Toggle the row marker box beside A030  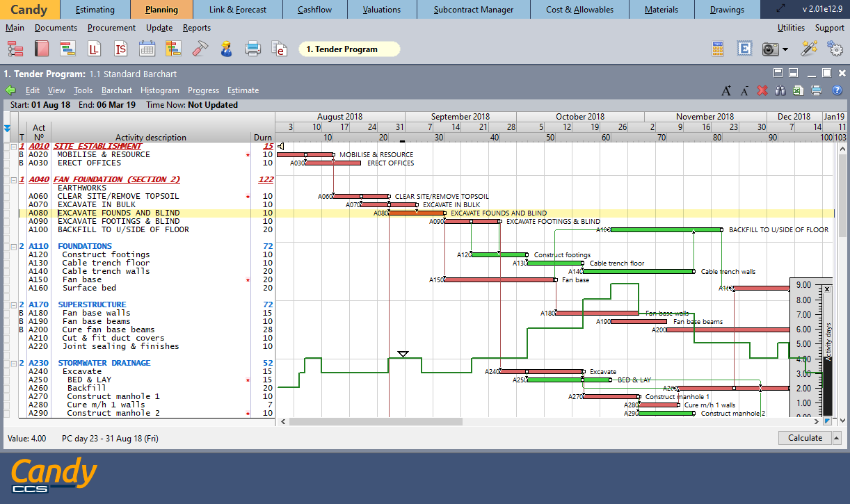point(6,163)
